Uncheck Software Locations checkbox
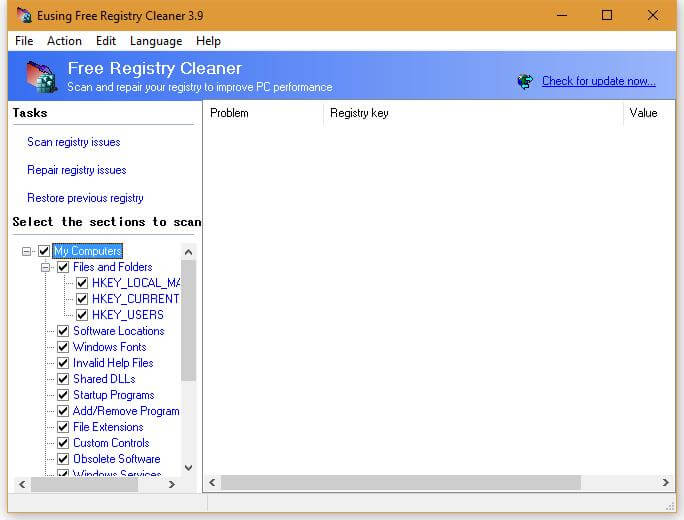 pos(63,331)
